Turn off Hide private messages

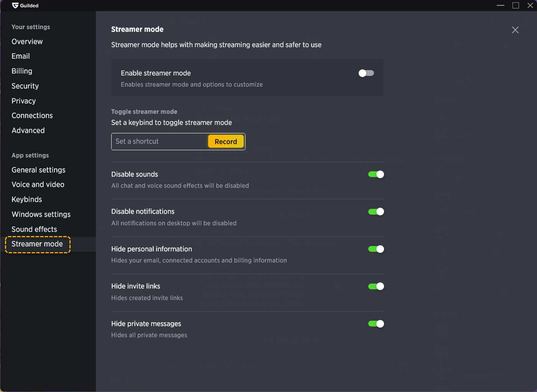(x=376, y=324)
